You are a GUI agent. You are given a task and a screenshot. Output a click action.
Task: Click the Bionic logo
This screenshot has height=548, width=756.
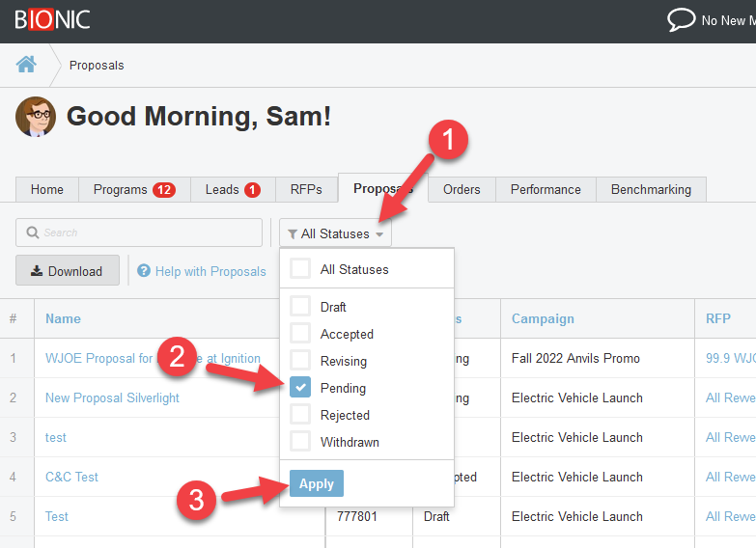click(52, 20)
